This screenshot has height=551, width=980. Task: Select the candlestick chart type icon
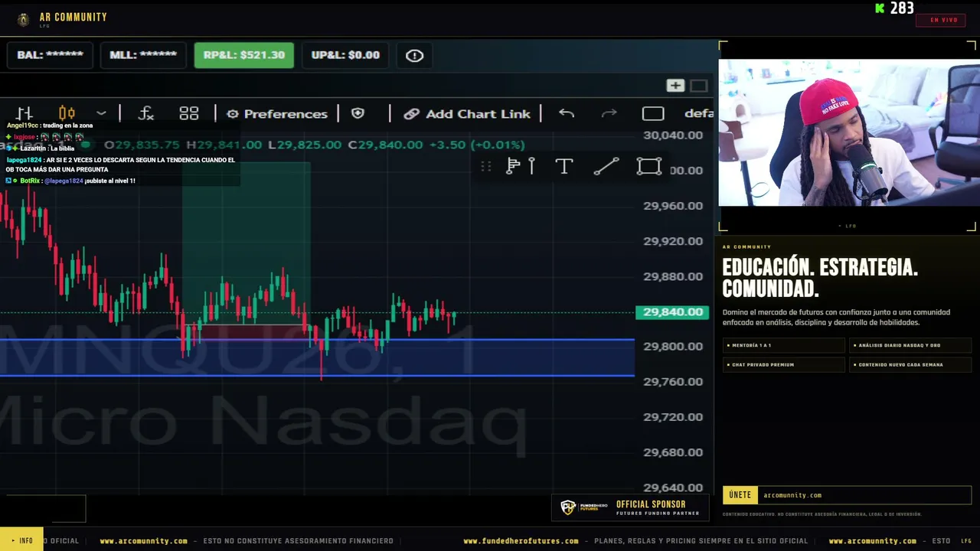click(x=67, y=113)
